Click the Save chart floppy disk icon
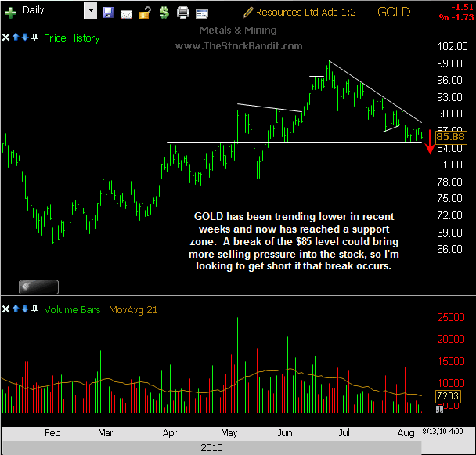 point(107,13)
